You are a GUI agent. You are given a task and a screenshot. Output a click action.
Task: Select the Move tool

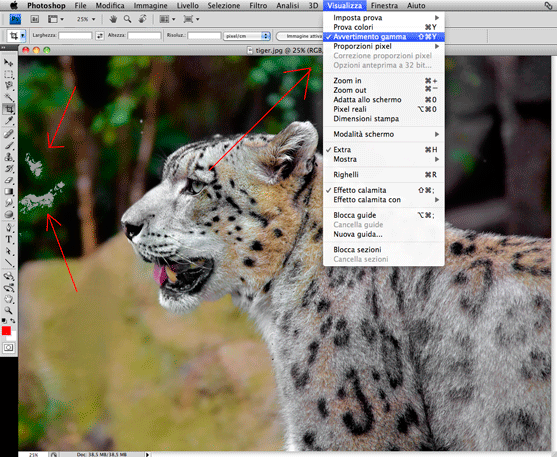click(9, 63)
